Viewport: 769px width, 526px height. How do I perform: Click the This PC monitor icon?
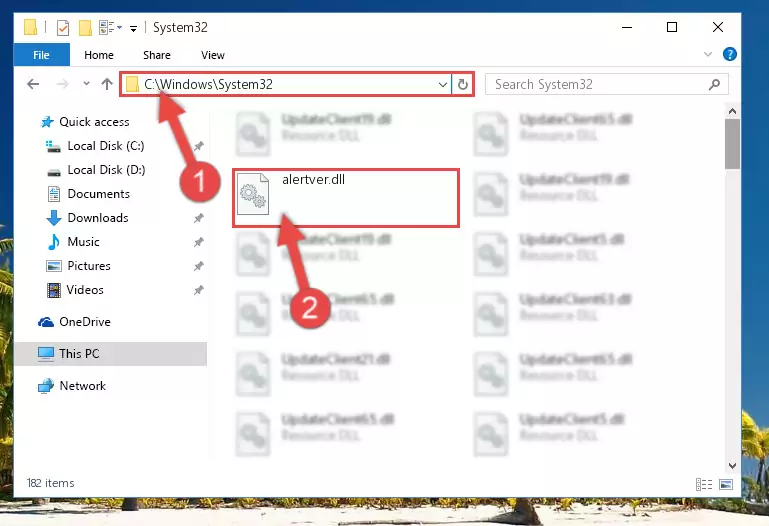coord(46,354)
